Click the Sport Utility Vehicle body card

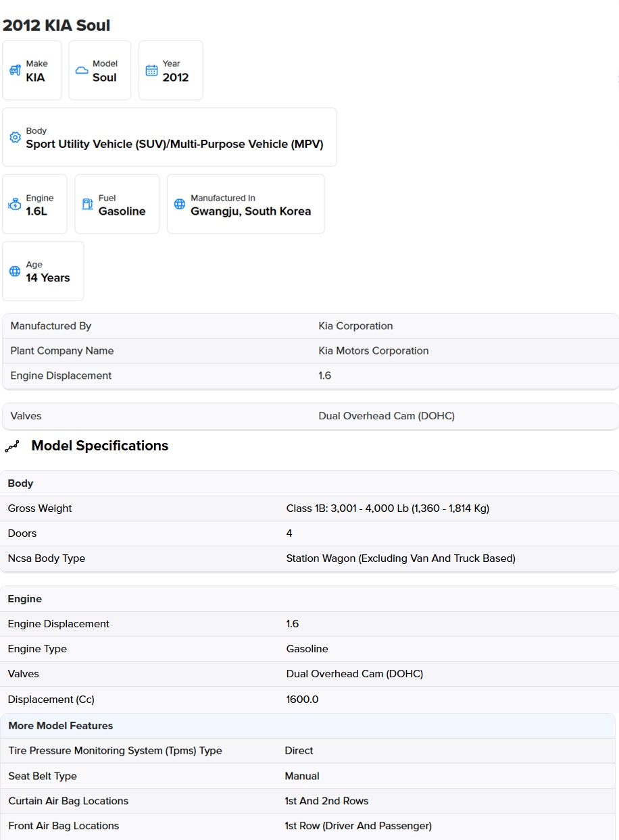pos(170,137)
